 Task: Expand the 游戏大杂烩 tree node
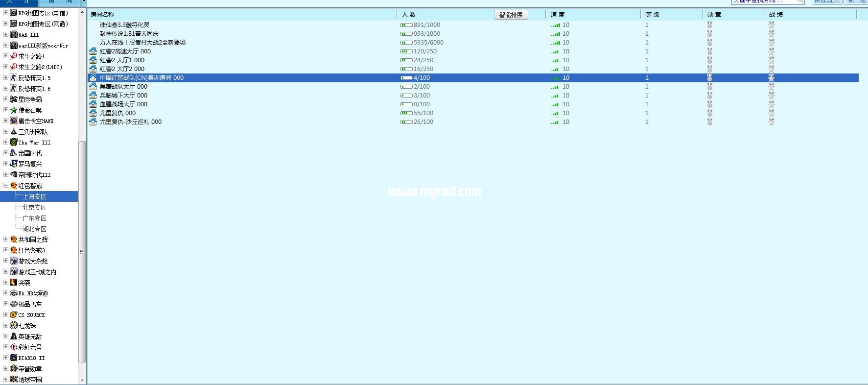click(6, 261)
